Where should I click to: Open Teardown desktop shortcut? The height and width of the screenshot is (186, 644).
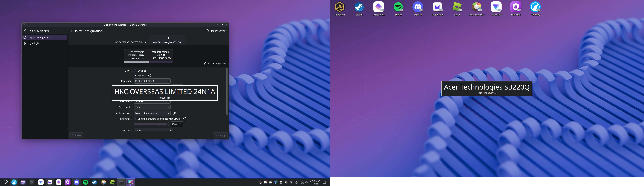340,9
